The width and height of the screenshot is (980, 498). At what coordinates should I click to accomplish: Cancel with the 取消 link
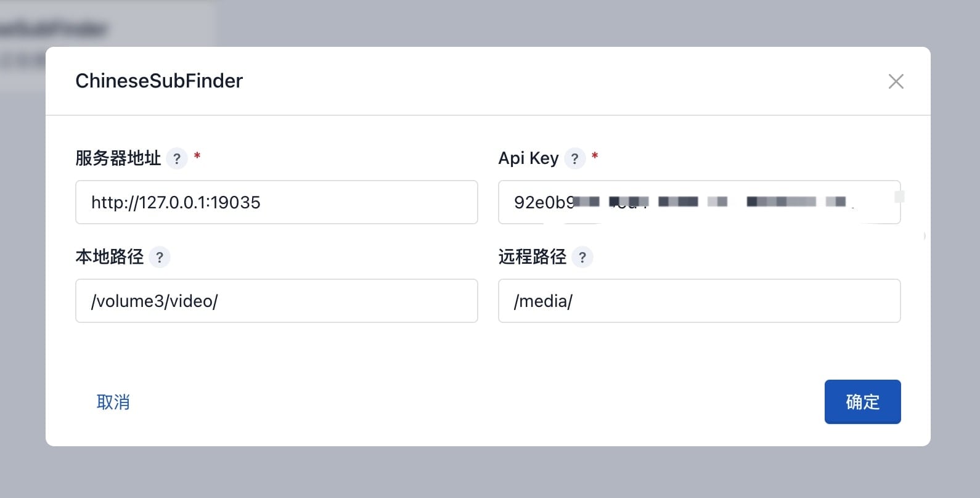113,402
